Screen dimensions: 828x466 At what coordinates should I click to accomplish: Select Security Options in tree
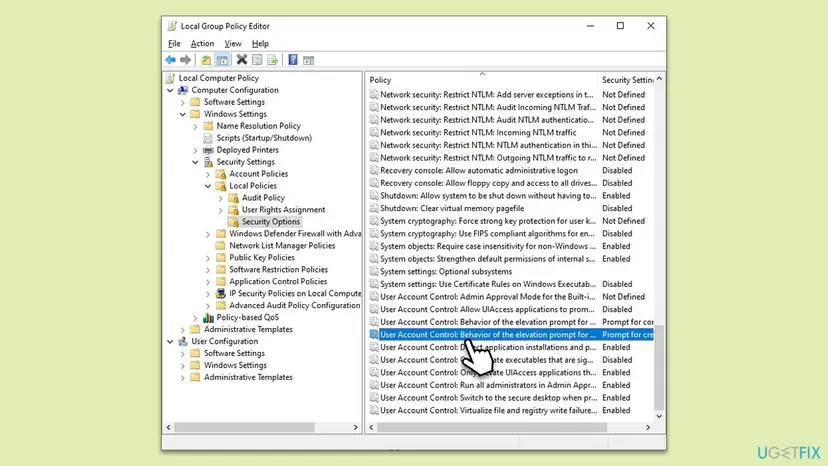271,222
